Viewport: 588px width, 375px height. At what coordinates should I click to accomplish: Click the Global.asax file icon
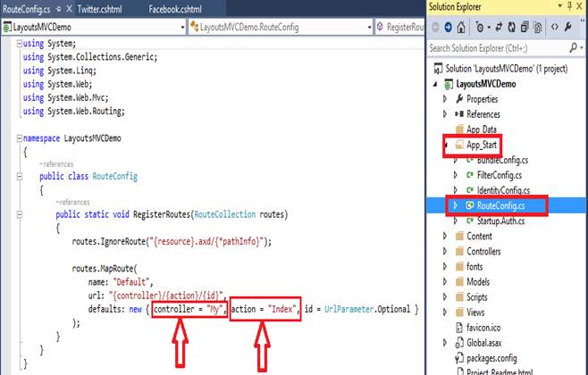click(459, 343)
